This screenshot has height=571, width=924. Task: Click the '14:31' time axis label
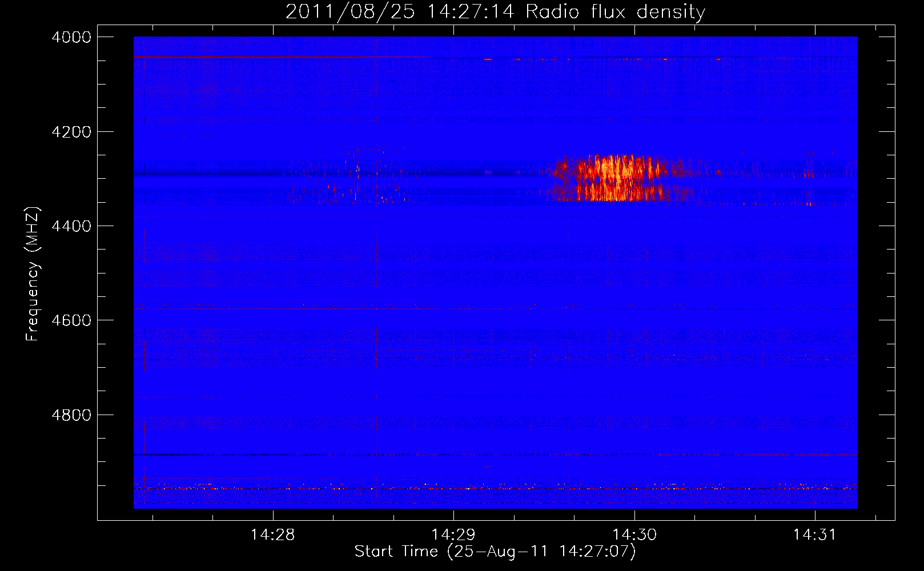(814, 534)
